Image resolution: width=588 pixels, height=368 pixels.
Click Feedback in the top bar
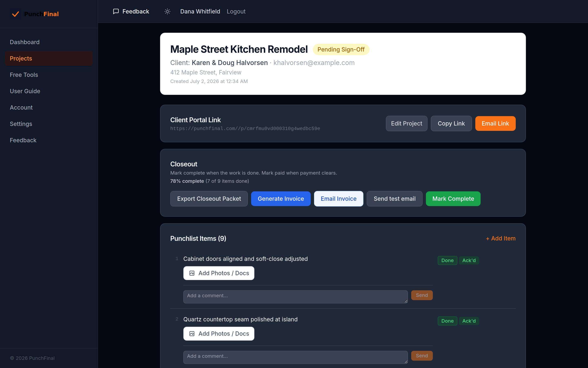(131, 11)
